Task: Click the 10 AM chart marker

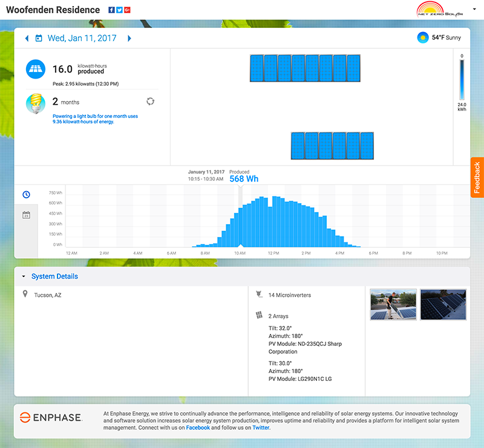Action: click(240, 245)
